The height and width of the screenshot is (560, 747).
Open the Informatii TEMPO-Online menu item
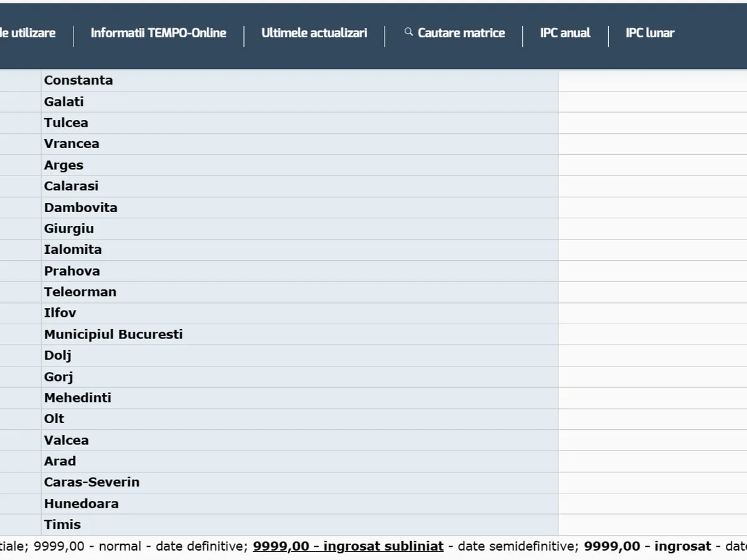point(158,33)
